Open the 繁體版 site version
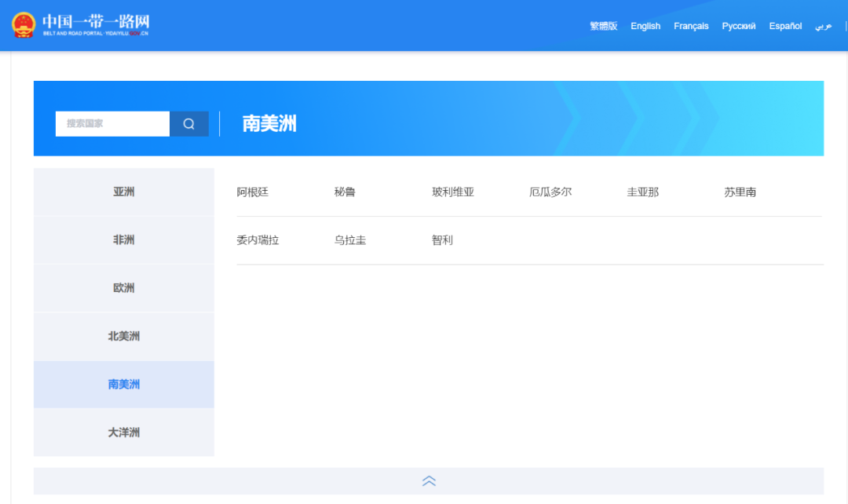 coord(603,25)
